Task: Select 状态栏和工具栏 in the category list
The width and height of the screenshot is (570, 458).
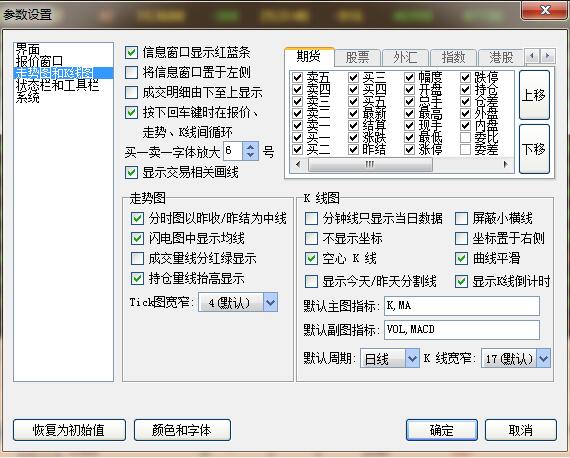Action: pos(57,85)
